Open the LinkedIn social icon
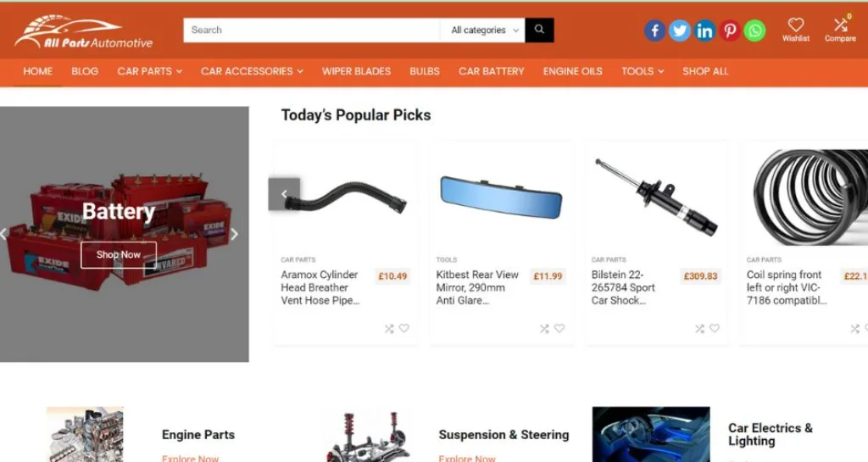The width and height of the screenshot is (868, 462). (704, 31)
